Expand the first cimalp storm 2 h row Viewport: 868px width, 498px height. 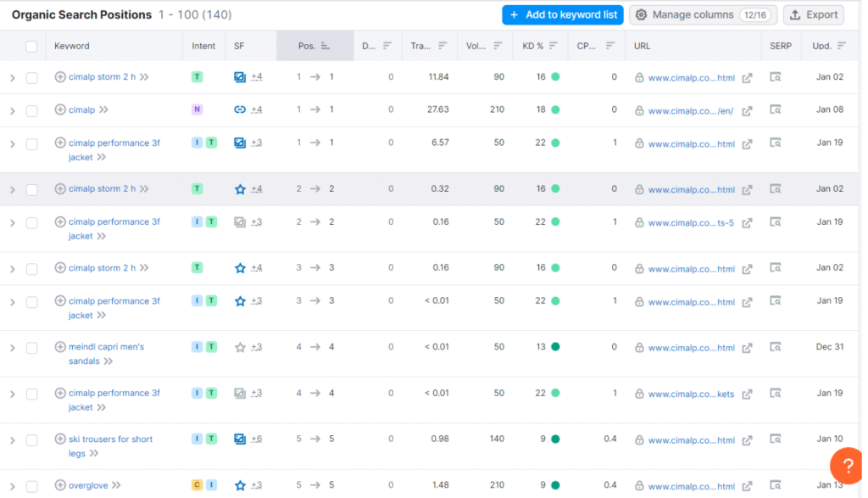tap(11, 76)
